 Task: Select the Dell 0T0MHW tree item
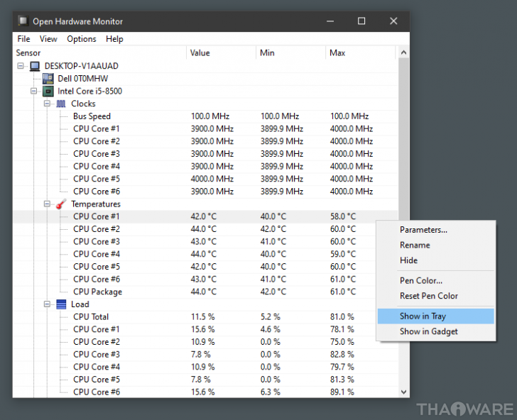point(83,79)
